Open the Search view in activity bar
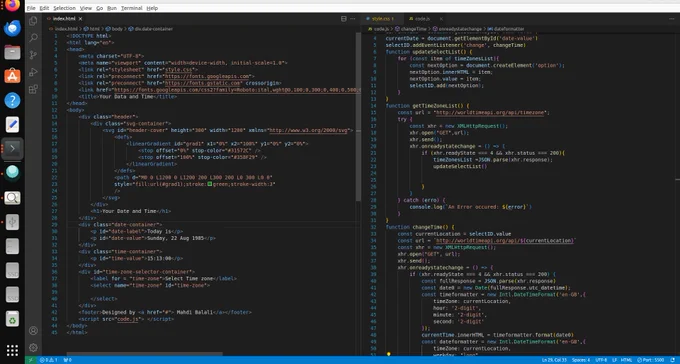680x364 pixels. tap(33, 38)
